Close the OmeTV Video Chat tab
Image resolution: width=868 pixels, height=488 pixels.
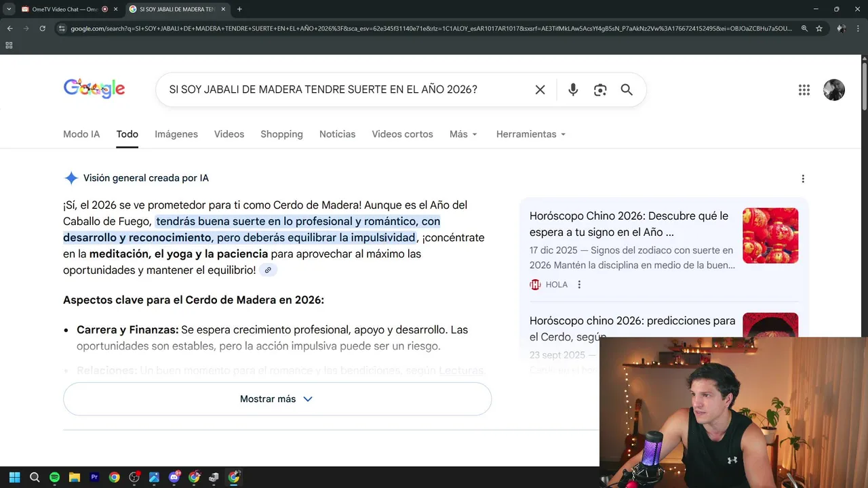(x=116, y=9)
